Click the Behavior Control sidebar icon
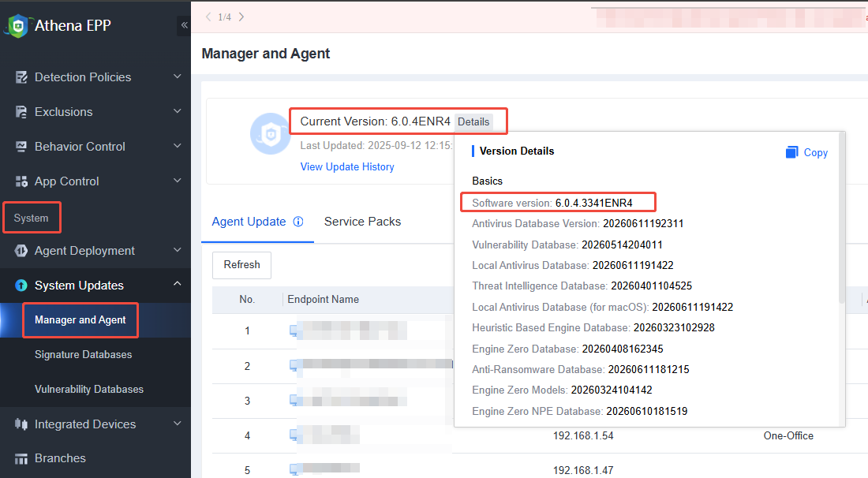 coord(21,147)
